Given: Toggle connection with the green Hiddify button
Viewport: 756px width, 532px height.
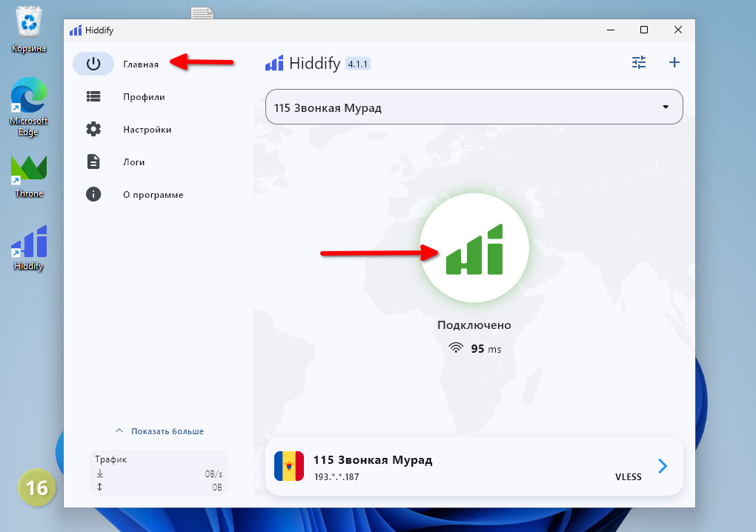Looking at the screenshot, I should pyautogui.click(x=474, y=247).
